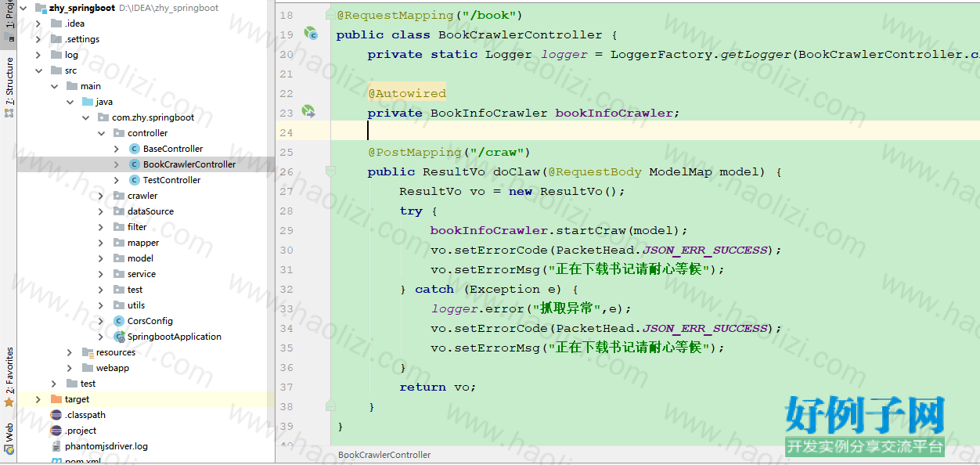Click the fold marker on line 18

click(330, 15)
